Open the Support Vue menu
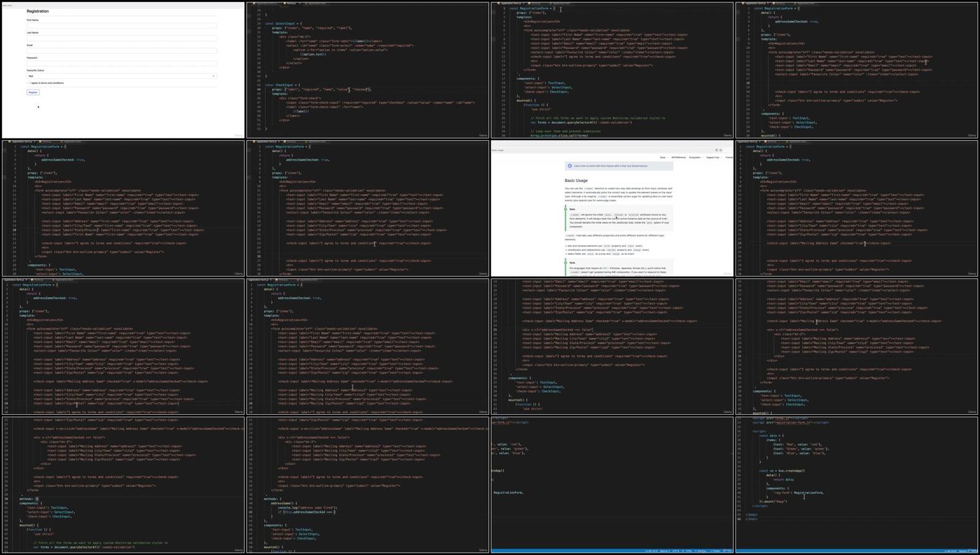980x555 pixels. coord(714,157)
